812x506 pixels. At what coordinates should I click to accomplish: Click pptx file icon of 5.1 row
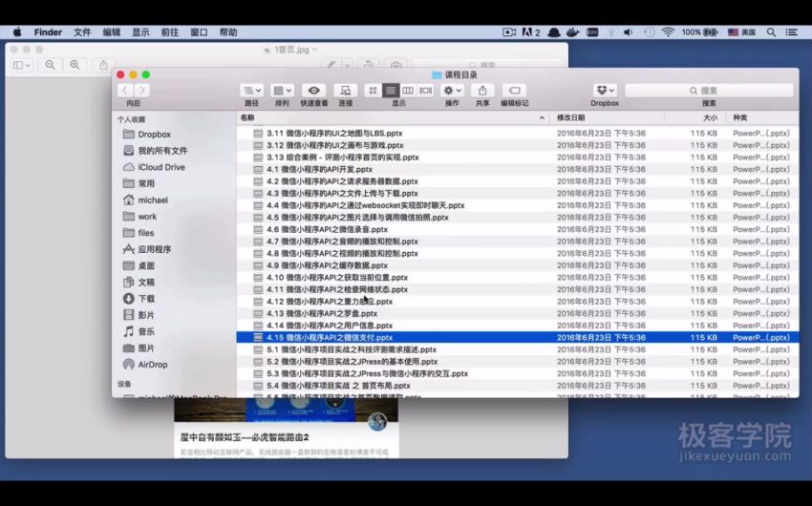point(258,349)
